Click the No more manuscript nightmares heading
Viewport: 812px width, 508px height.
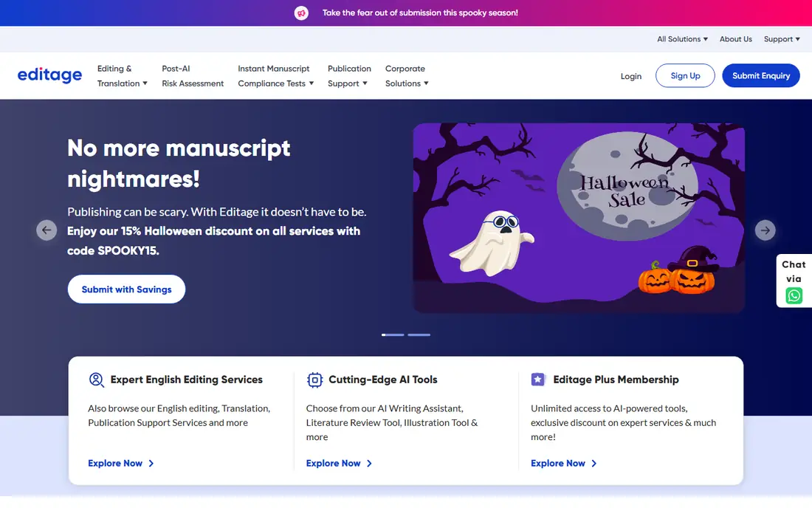179,163
